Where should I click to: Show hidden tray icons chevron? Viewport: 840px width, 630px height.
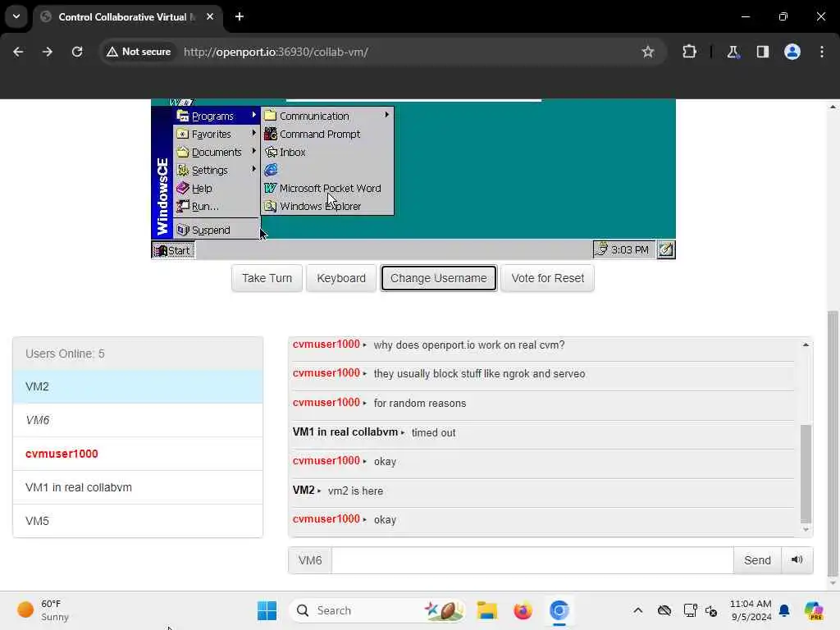pos(637,610)
